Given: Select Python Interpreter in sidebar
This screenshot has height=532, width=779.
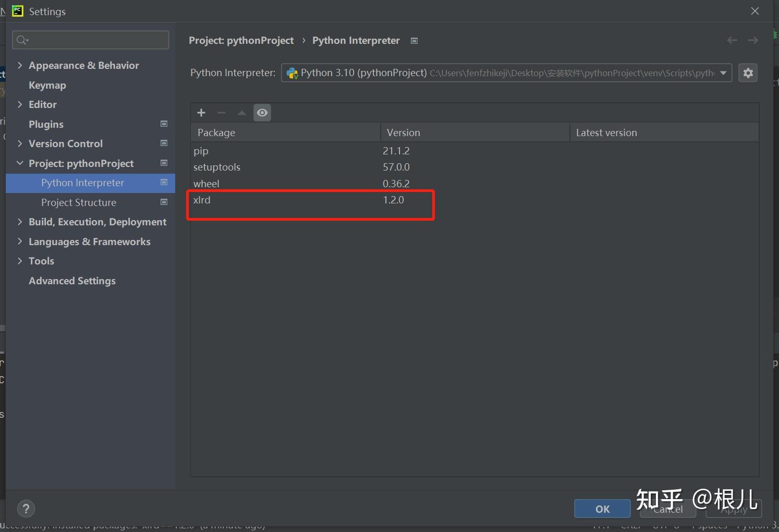Looking at the screenshot, I should [x=90, y=183].
